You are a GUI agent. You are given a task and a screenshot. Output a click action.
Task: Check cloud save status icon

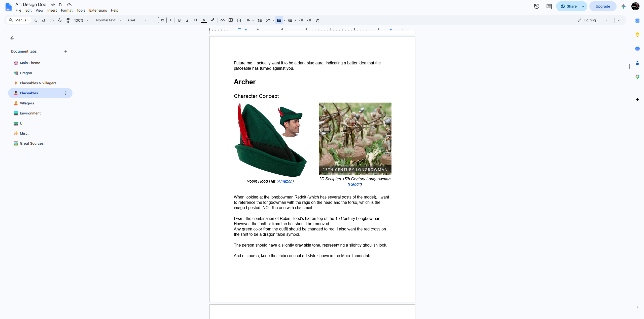pos(69,5)
